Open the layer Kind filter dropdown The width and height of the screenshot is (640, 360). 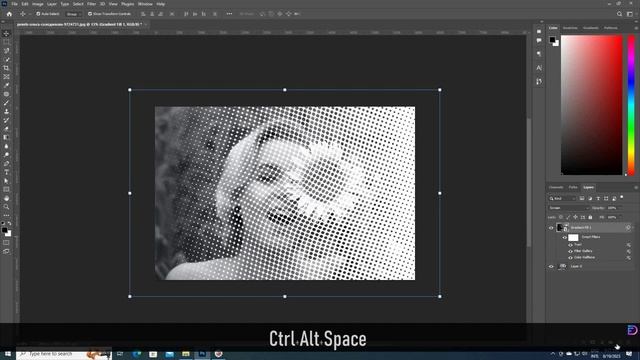562,198
